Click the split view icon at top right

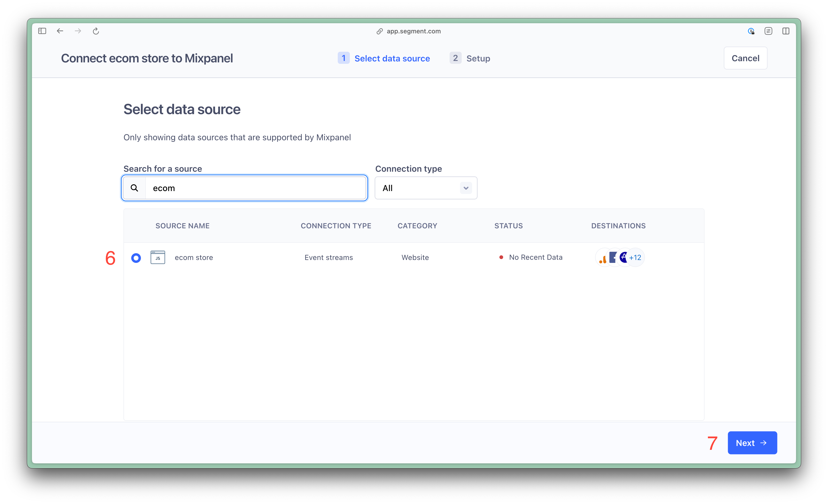[x=786, y=31]
